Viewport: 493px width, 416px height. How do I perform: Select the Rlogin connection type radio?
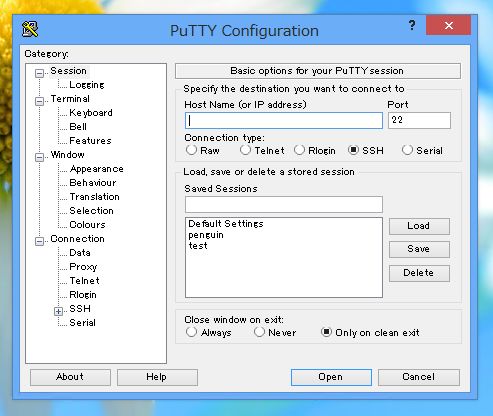(x=299, y=150)
